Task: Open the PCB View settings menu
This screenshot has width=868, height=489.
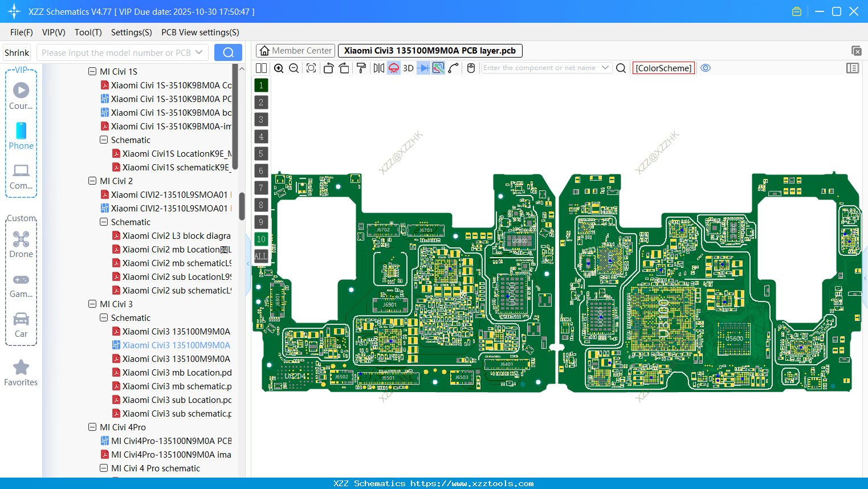Action: (x=199, y=32)
